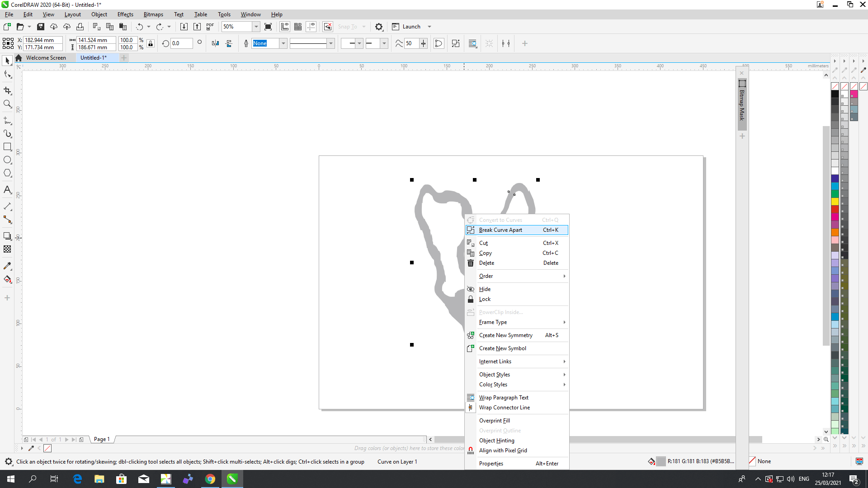
Task: Click the Launch button
Action: [406, 27]
